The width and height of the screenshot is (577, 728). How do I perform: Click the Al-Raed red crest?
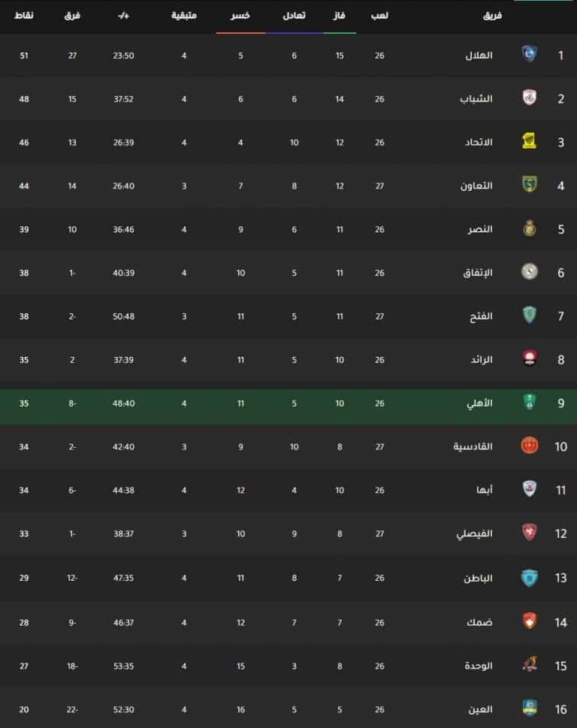click(x=529, y=358)
